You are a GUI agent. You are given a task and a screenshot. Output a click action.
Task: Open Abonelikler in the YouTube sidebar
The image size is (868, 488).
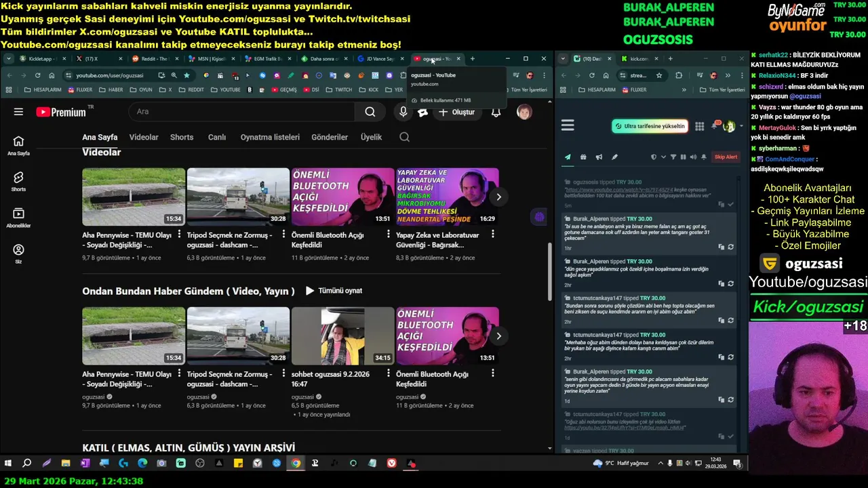pos(18,218)
